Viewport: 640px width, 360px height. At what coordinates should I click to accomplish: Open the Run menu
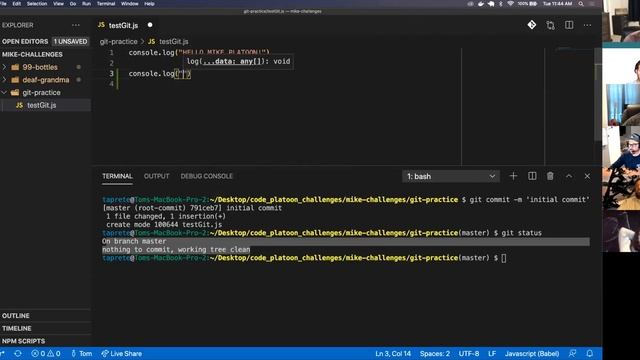(x=87, y=4)
